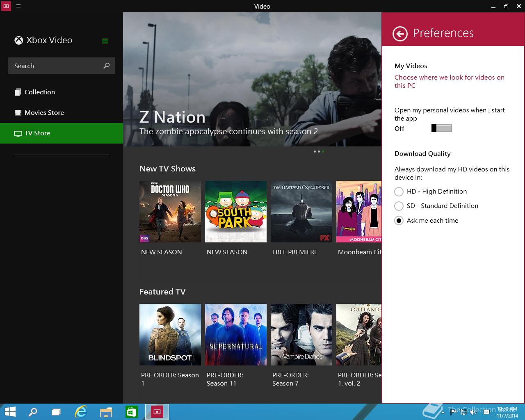This screenshot has height=420, width=525.
Task: Open the South Park thumbnail
Action: (x=236, y=212)
